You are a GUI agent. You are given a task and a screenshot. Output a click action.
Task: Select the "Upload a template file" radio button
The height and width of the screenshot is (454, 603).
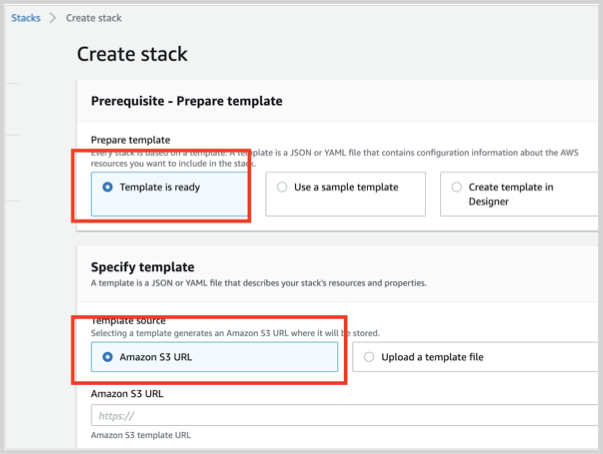(369, 356)
